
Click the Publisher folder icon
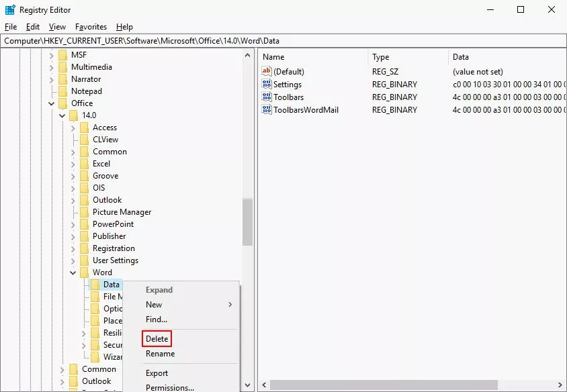(x=84, y=236)
